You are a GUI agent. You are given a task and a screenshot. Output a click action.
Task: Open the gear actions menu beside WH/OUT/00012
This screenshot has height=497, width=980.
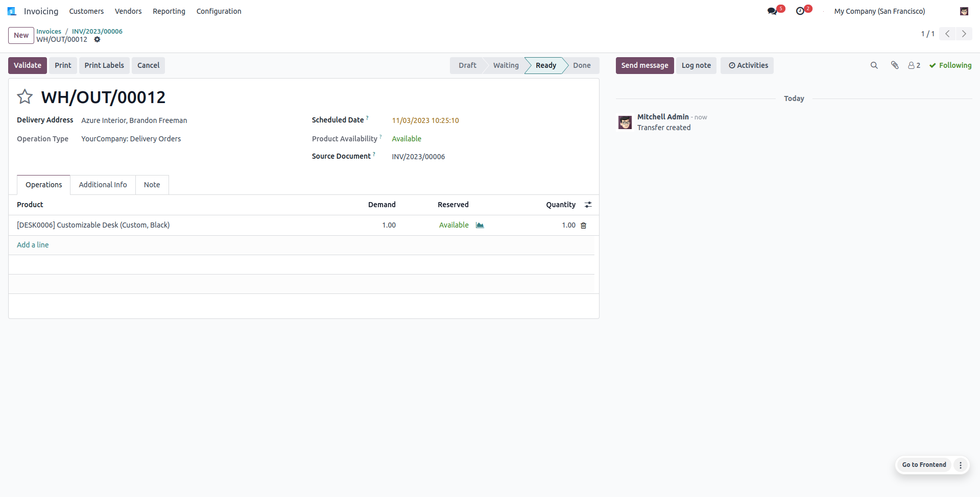click(97, 39)
